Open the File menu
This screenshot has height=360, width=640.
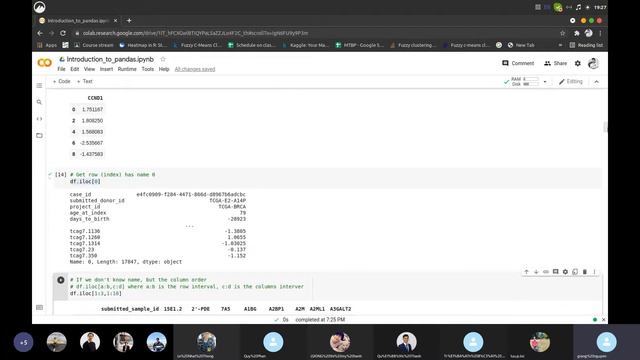coord(61,69)
